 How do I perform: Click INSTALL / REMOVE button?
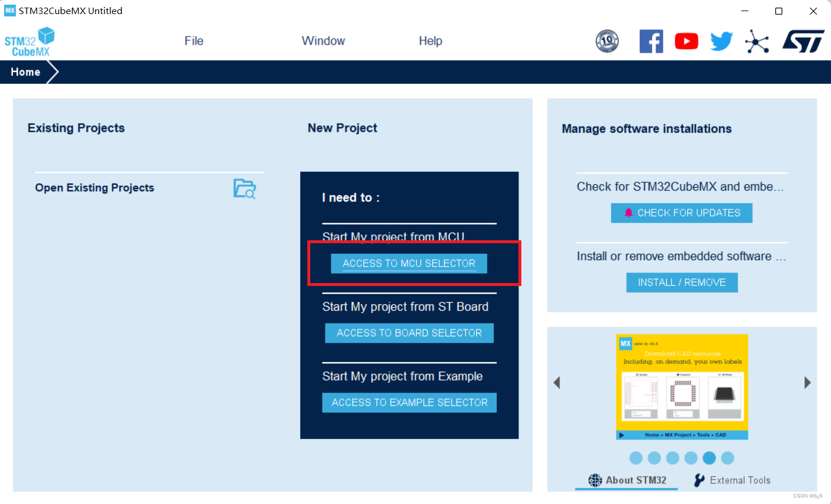click(682, 282)
